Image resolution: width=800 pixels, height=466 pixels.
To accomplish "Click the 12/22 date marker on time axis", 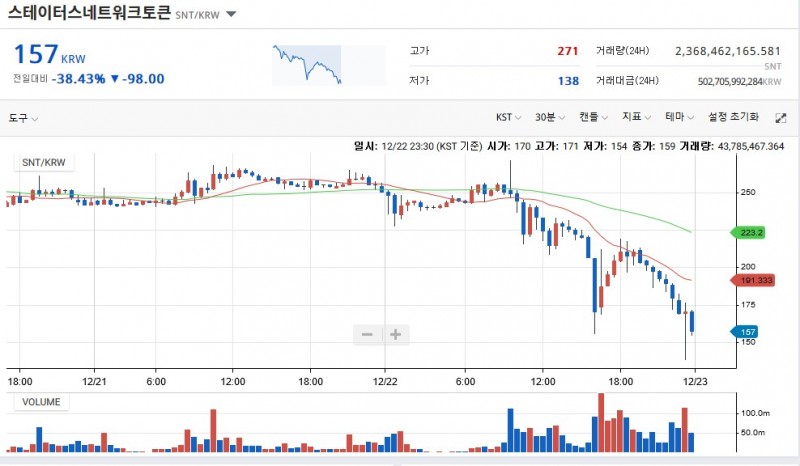I will pos(385,381).
